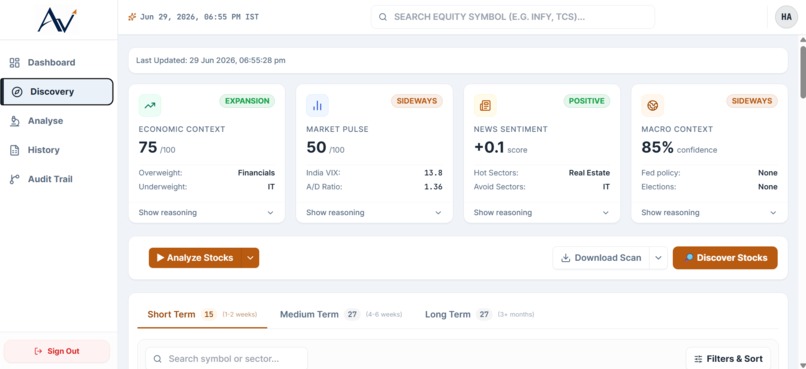Screen dimensions: 806x369
Task: Click the sparkle icon beside the date
Action: [x=132, y=17]
